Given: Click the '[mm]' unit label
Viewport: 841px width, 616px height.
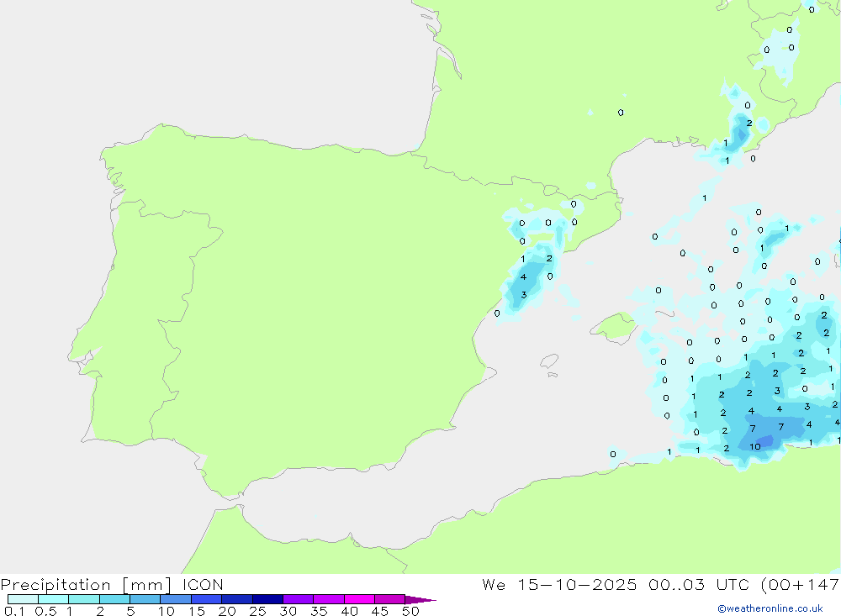Looking at the screenshot, I should tap(146, 585).
